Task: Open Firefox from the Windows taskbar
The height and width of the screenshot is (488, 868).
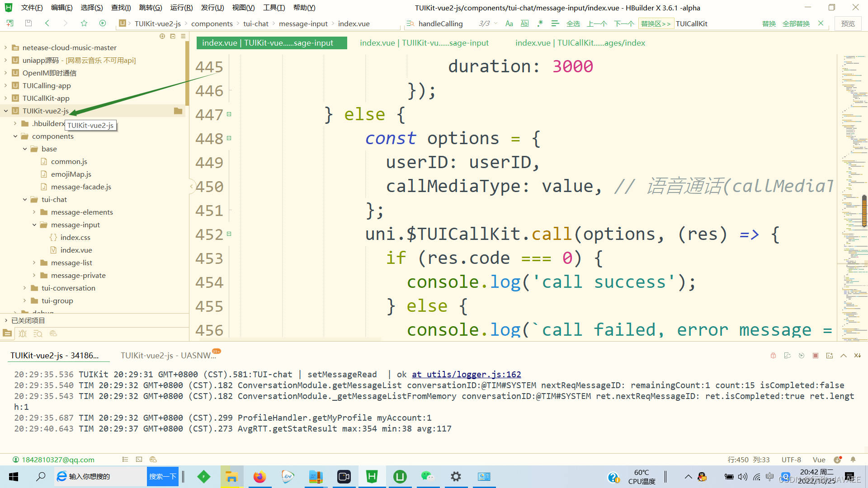Action: 259,477
